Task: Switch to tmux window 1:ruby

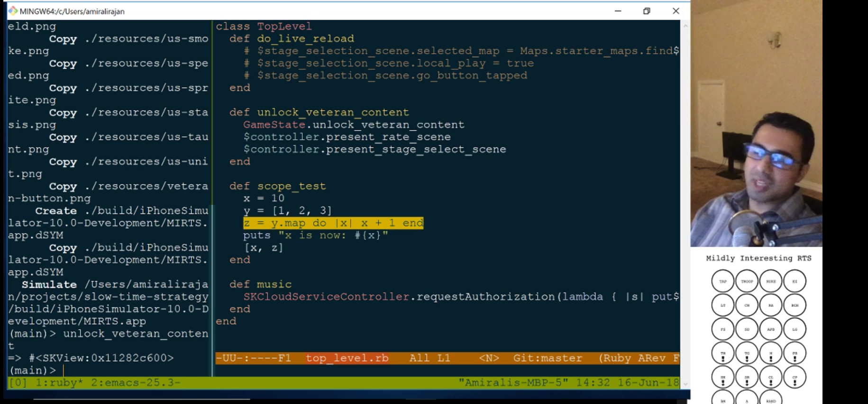Action: click(59, 383)
